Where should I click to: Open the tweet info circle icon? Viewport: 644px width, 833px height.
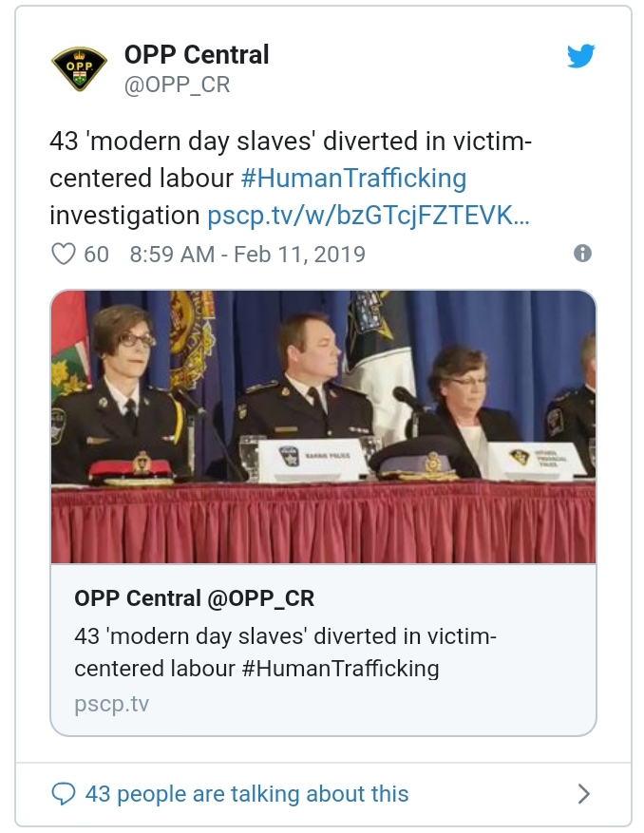(x=583, y=254)
